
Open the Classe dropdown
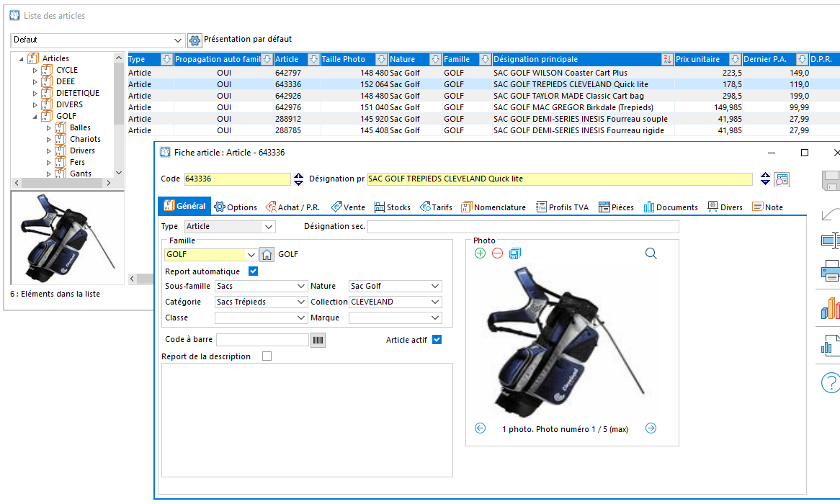click(301, 318)
